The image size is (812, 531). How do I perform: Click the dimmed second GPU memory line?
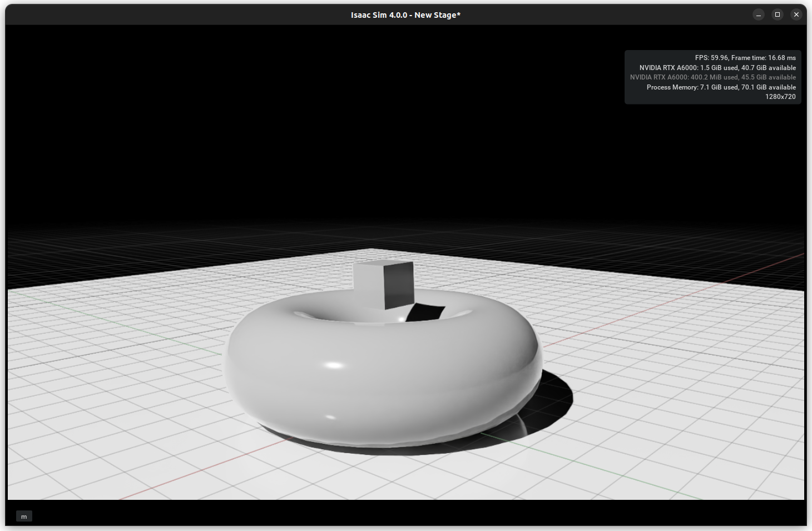pos(714,77)
